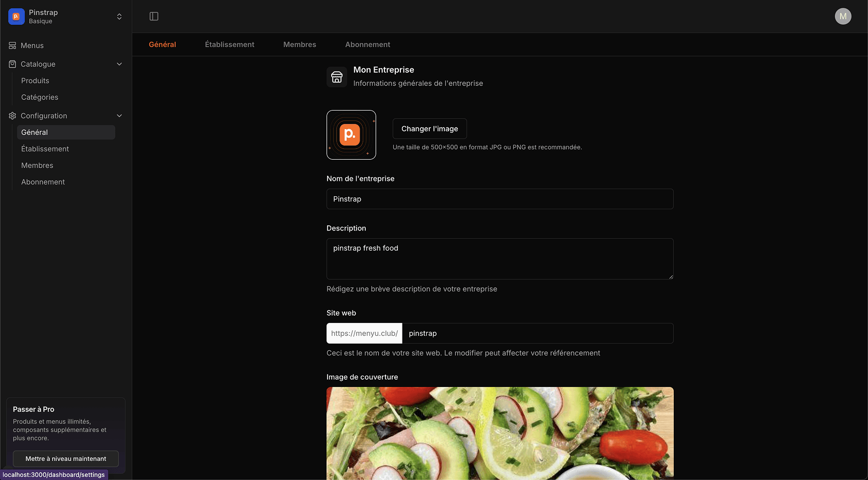Click the Configuration gear icon
Viewport: 868px width, 480px height.
click(12, 116)
